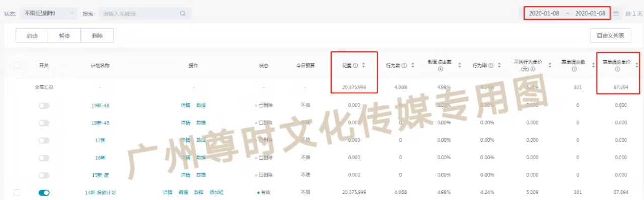Click 添加组 link in 14新-投放计划 row

(x=216, y=192)
